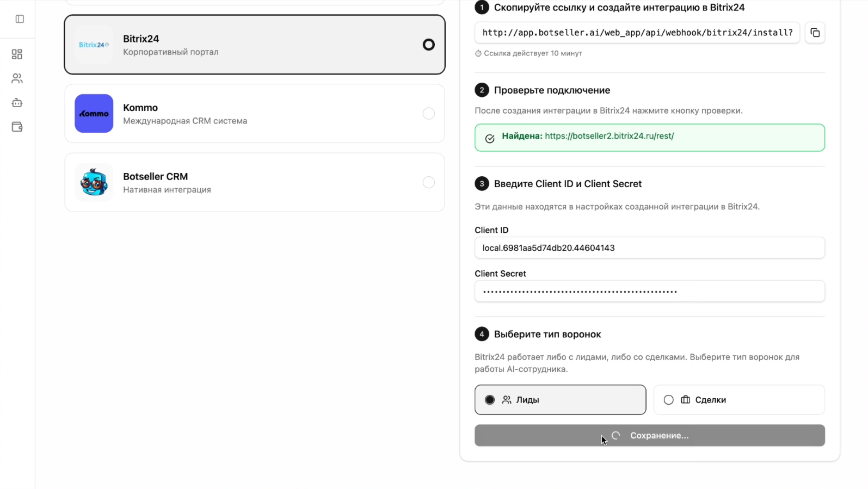
Task: Switch funnel type to Сделки
Action: 738,400
